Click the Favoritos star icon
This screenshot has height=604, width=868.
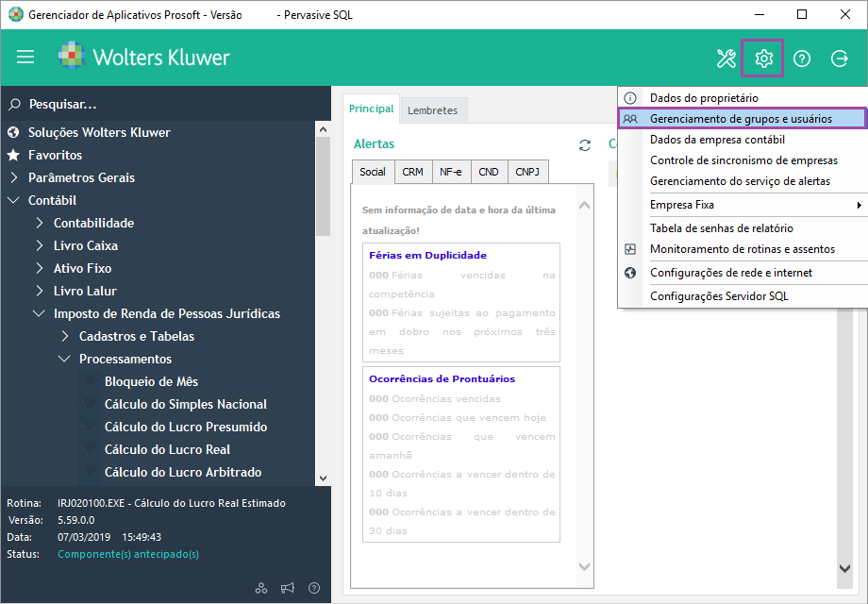point(14,155)
